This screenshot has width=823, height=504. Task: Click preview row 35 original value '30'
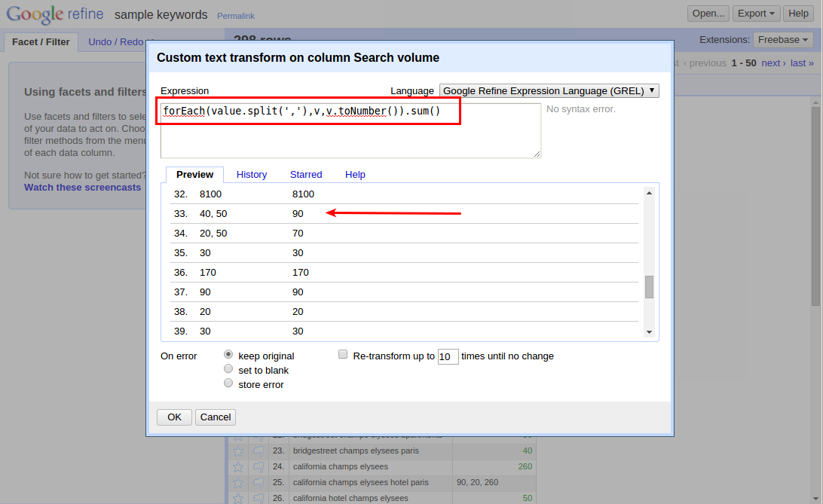click(x=205, y=253)
